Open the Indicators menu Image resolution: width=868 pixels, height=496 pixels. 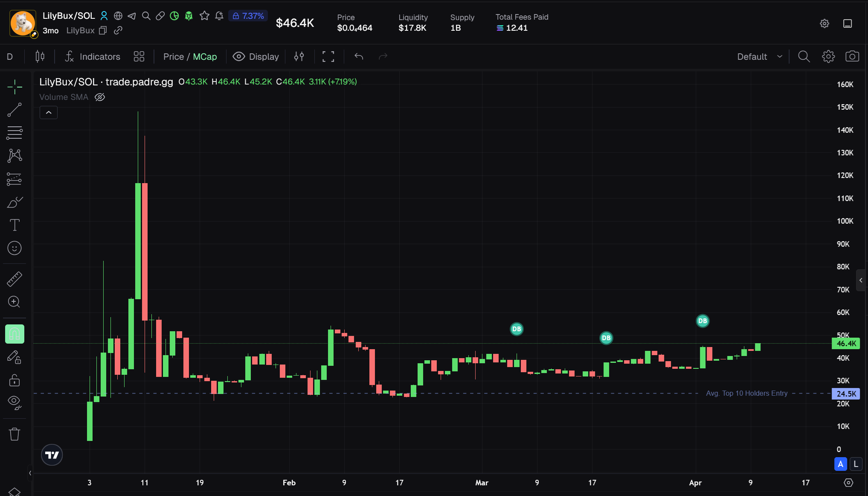coord(93,56)
